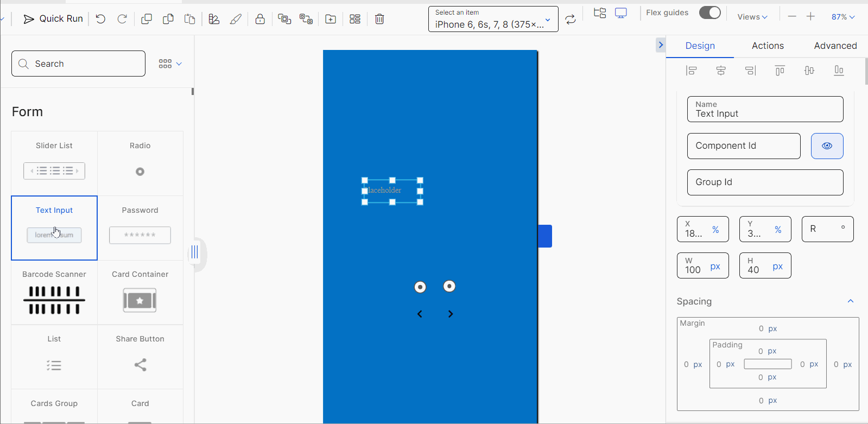Viewport: 868px width, 424px height.
Task: Select the Password component
Action: point(140,227)
